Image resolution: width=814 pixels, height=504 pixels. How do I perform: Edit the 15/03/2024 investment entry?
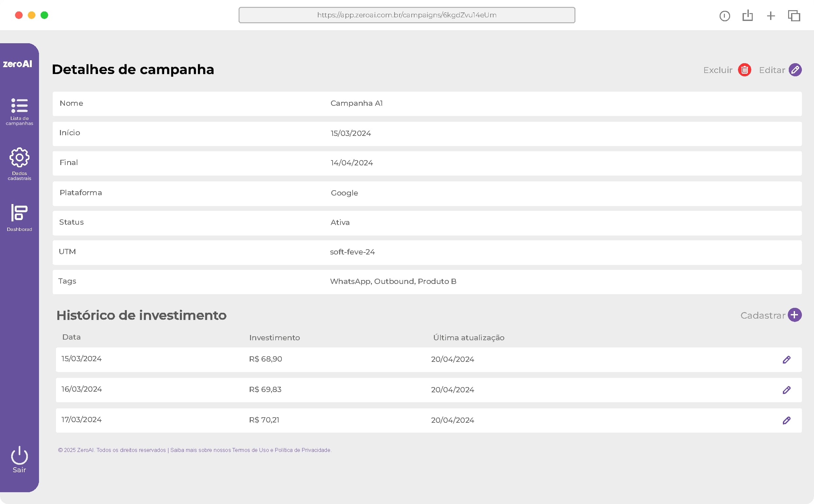tap(786, 360)
